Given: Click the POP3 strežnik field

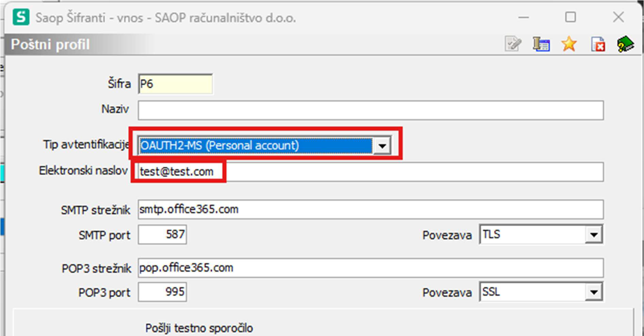Looking at the screenshot, I should coord(371,268).
